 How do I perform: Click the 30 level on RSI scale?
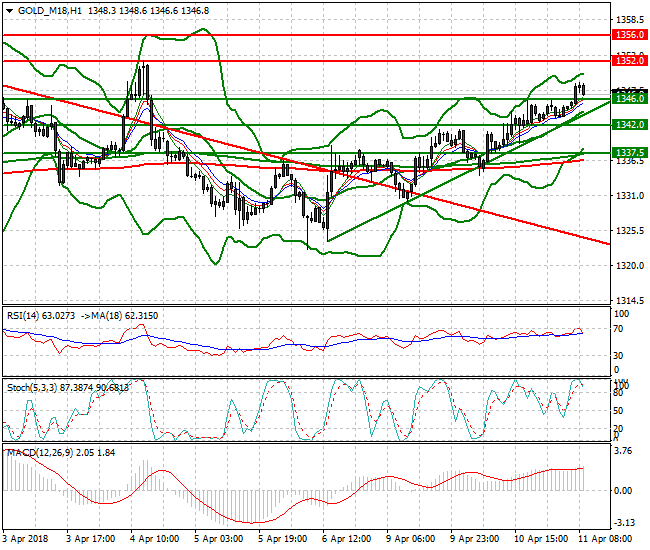(618, 355)
